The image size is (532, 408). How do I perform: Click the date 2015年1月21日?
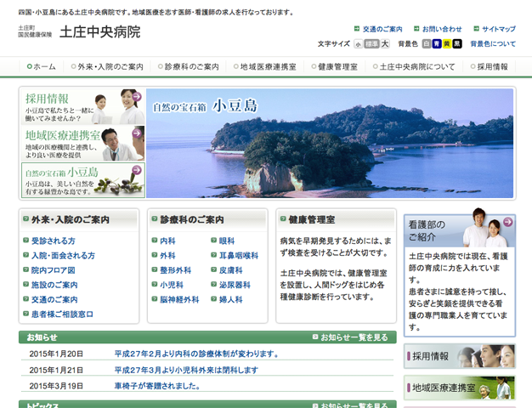(56, 370)
